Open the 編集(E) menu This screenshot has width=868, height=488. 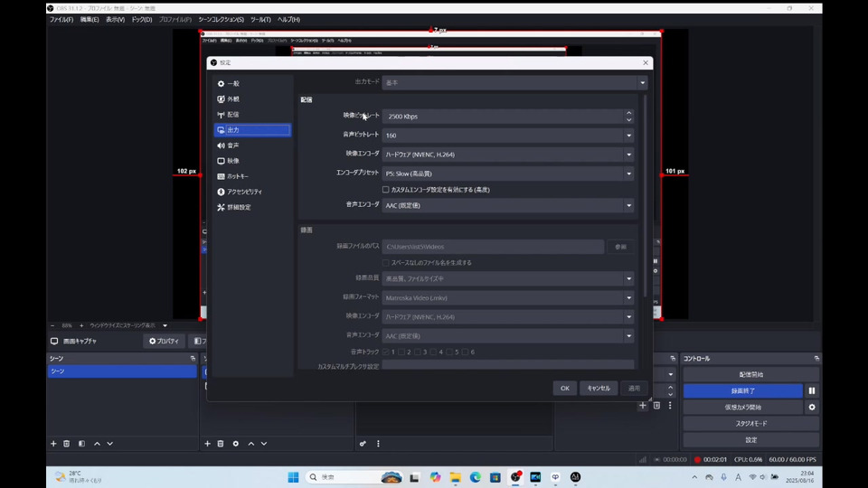point(90,19)
